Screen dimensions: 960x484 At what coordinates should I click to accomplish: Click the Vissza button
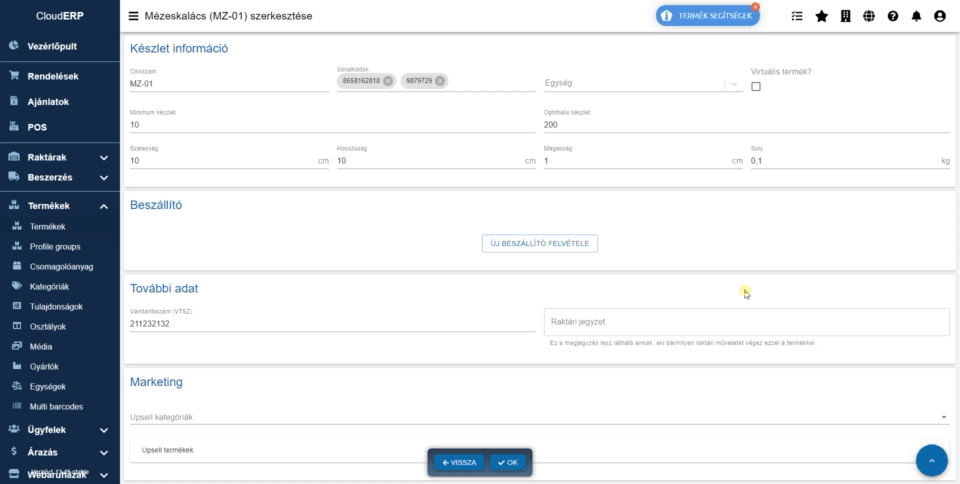pyautogui.click(x=460, y=463)
